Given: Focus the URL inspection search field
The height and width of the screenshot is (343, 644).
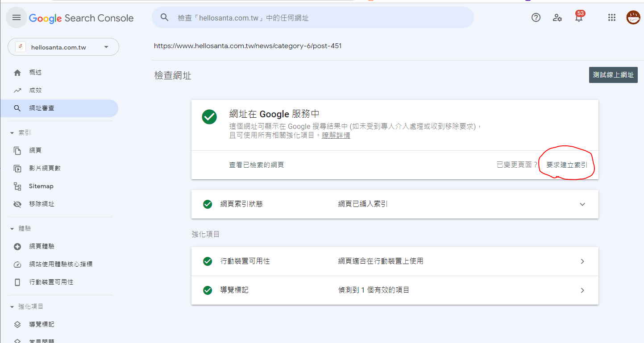Looking at the screenshot, I should 313,17.
